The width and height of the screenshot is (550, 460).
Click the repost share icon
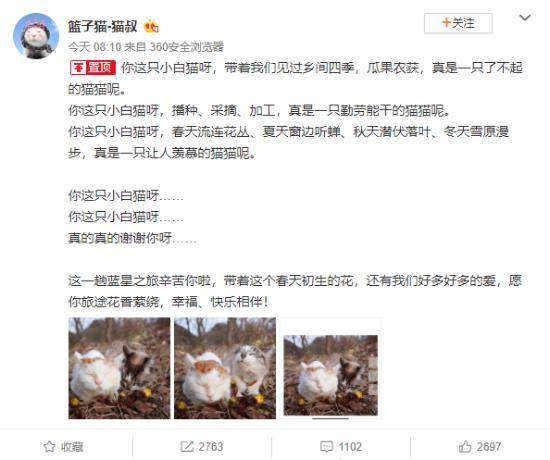[187, 446]
